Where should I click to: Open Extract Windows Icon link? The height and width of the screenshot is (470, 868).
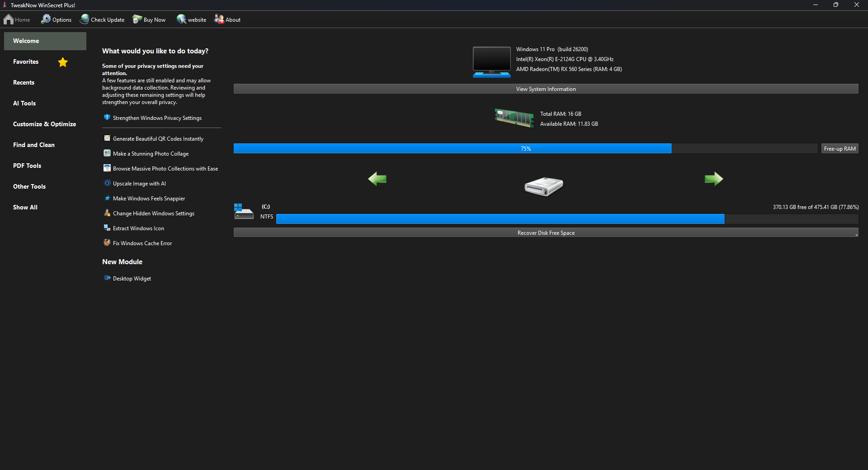click(x=138, y=228)
